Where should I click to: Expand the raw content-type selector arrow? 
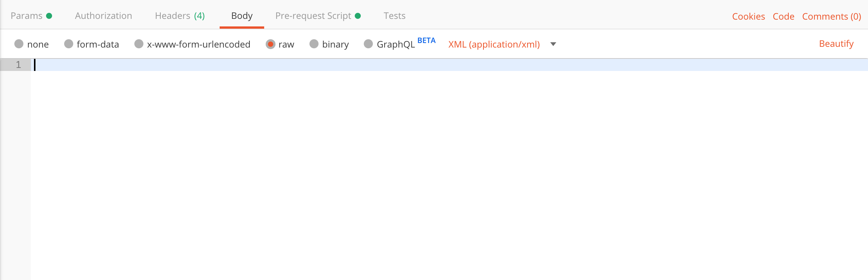point(553,44)
